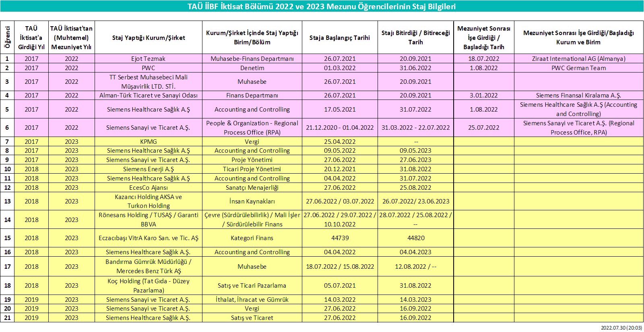Select 'Satış ve Ticari Pazarlama' cell
Screen dimensions: 644x332
[252, 285]
